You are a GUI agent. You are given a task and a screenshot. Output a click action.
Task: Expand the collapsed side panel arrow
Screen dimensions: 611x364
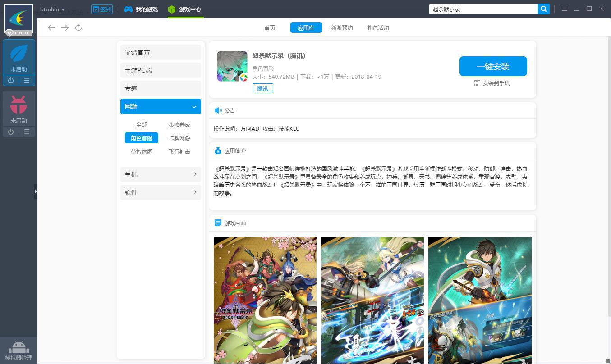click(x=36, y=191)
